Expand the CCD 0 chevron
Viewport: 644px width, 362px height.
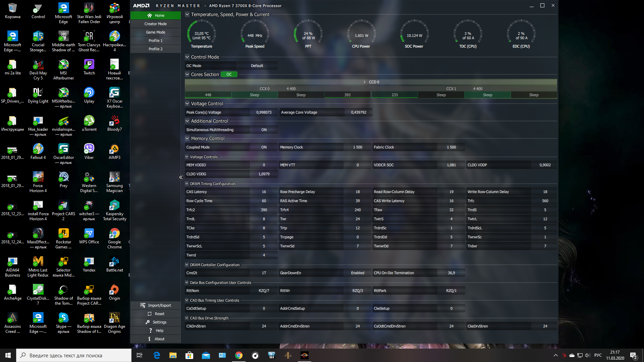pos(365,82)
